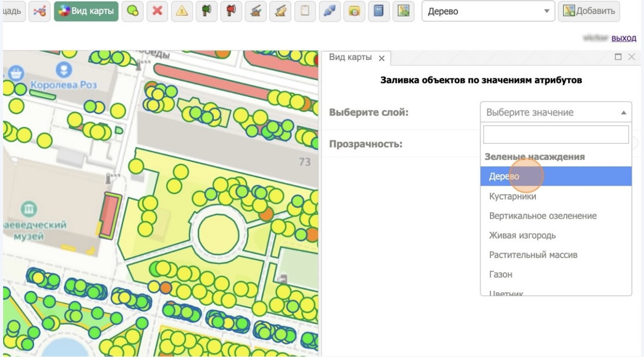Click the blue pin connector icon
The width and height of the screenshot is (644, 357).
click(x=329, y=11)
